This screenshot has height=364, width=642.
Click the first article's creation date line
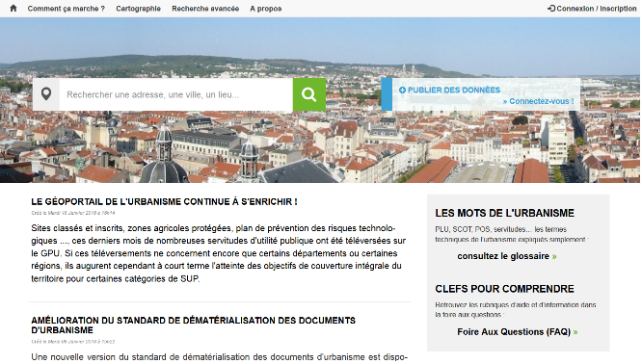pos(73,213)
